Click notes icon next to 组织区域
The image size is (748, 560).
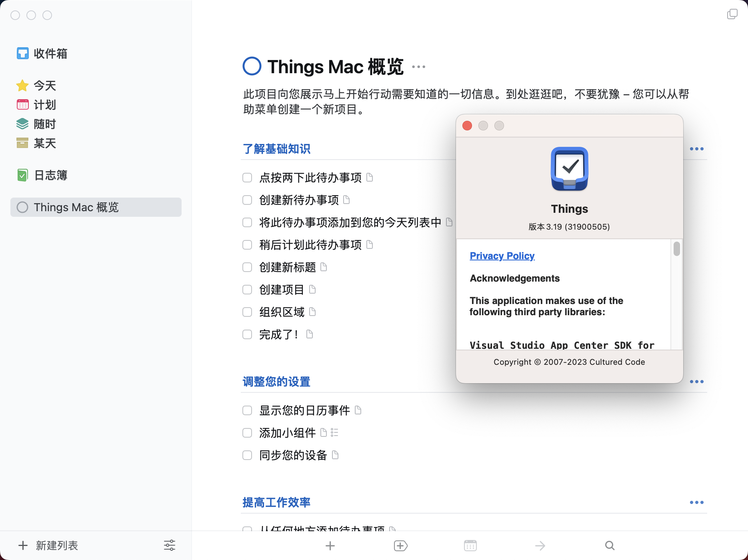click(x=313, y=312)
